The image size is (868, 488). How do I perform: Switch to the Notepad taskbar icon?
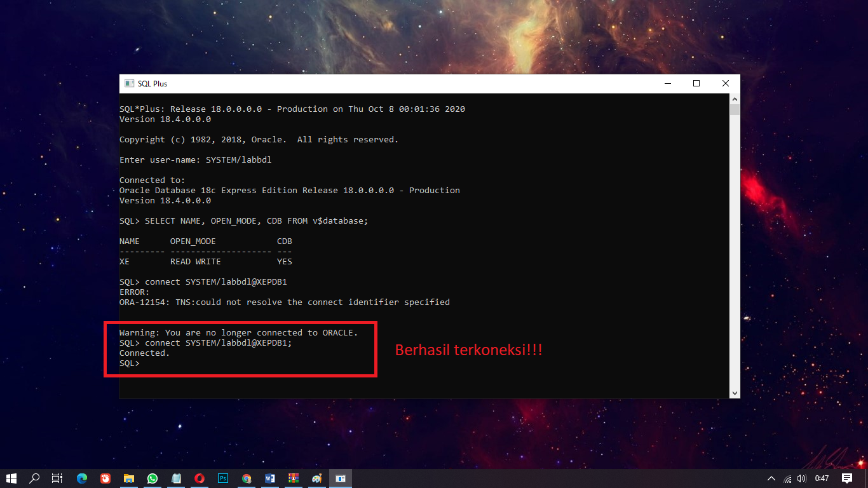click(x=176, y=478)
